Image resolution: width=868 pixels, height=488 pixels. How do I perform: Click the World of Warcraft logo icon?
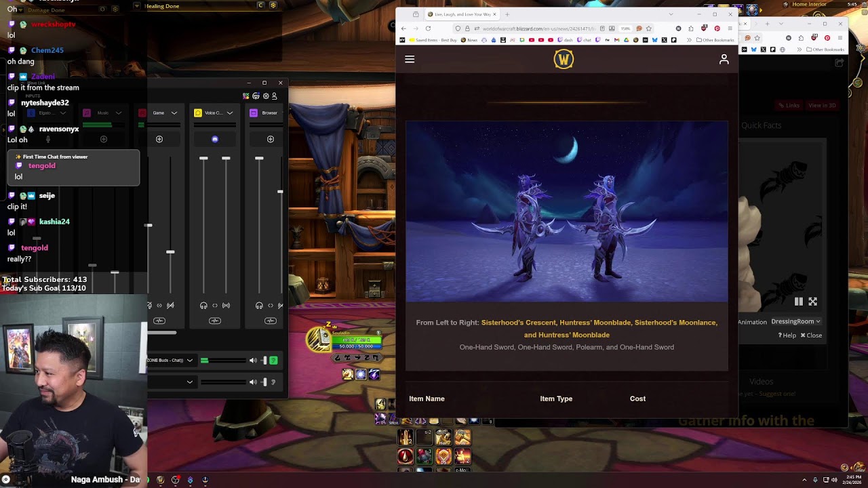564,60
